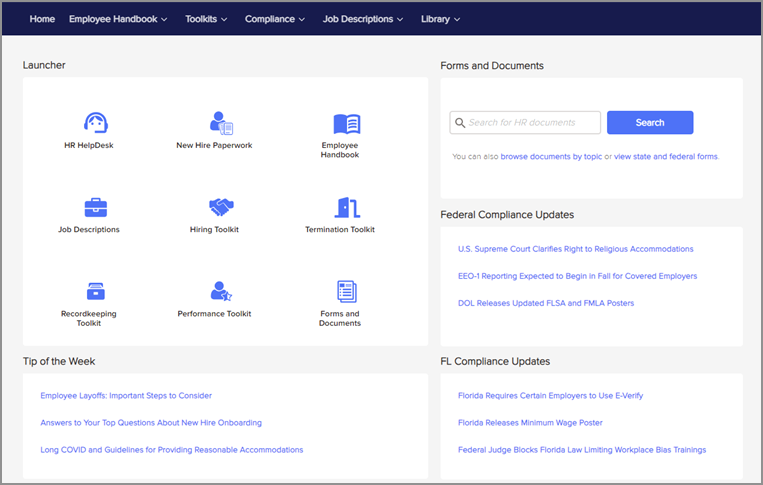Launch the Performance Toolkit icon
Screen dimensions: 763x485
click(x=221, y=291)
